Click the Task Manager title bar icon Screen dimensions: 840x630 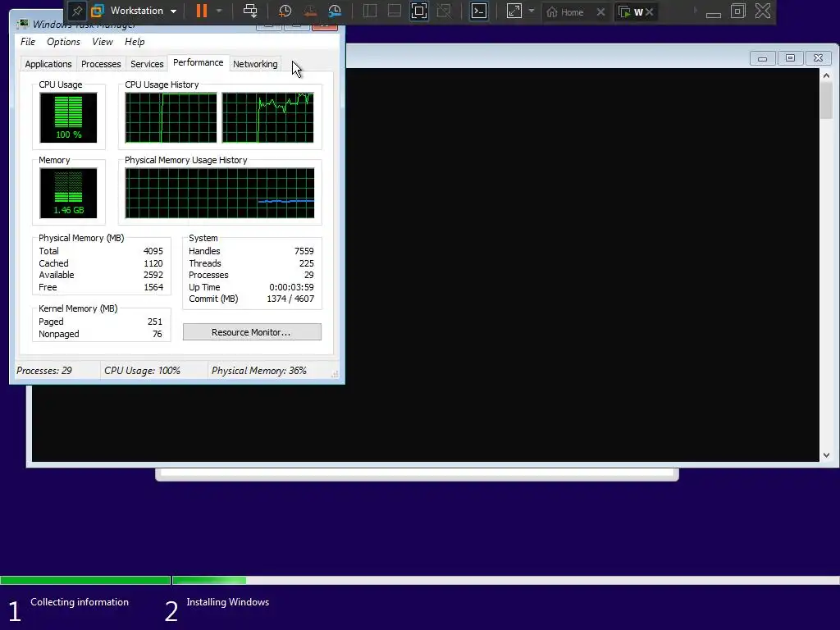(x=23, y=24)
